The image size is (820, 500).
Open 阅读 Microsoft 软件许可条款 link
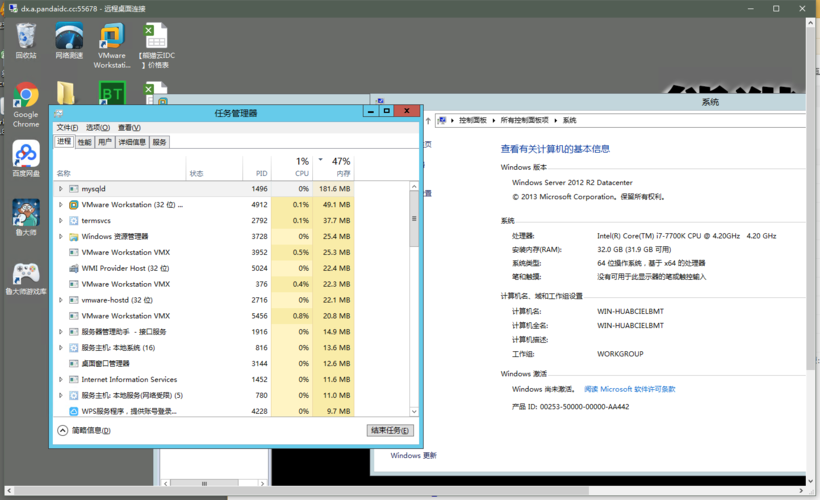click(630, 389)
